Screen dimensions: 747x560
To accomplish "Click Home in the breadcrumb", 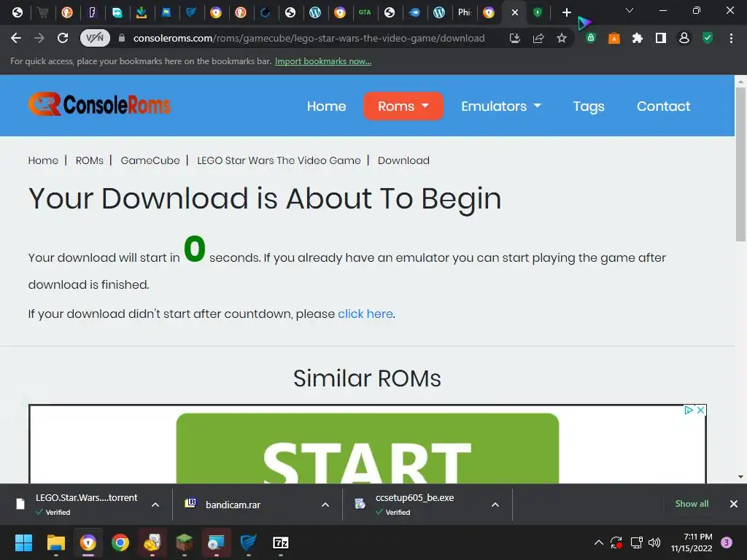I will 43,160.
